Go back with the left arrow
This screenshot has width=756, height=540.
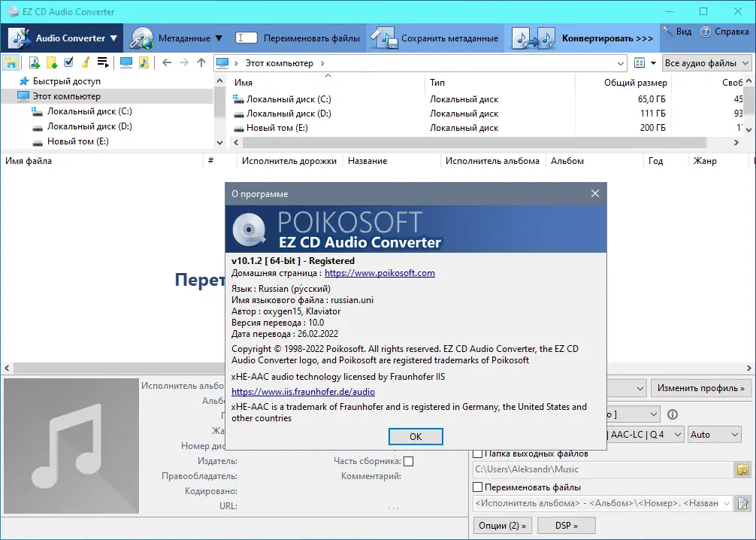(x=167, y=62)
